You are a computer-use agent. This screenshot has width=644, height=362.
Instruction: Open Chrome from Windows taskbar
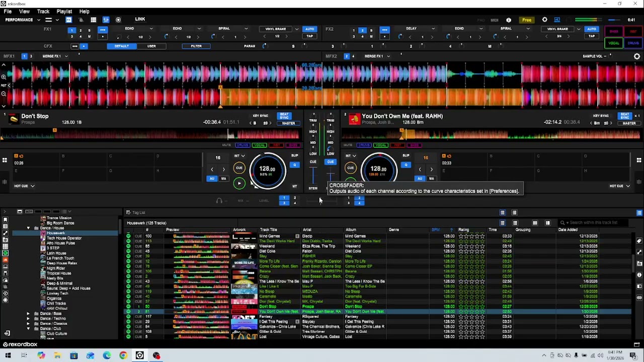click(x=123, y=355)
